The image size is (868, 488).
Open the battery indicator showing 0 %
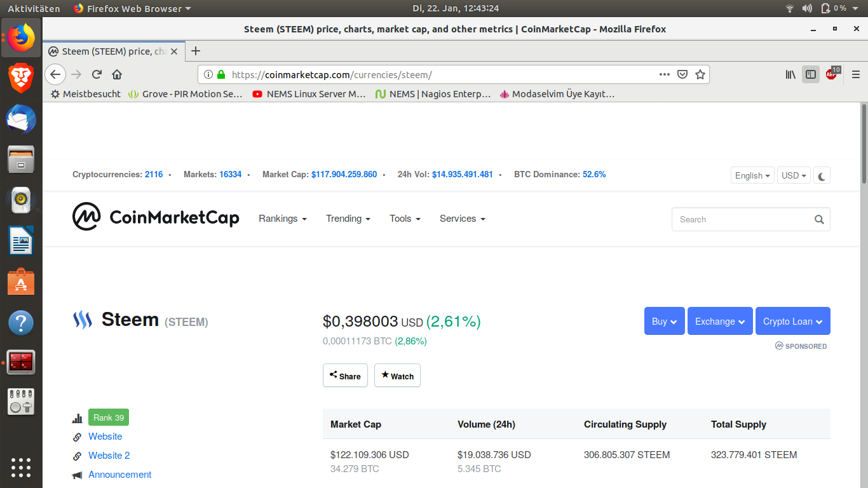click(834, 8)
